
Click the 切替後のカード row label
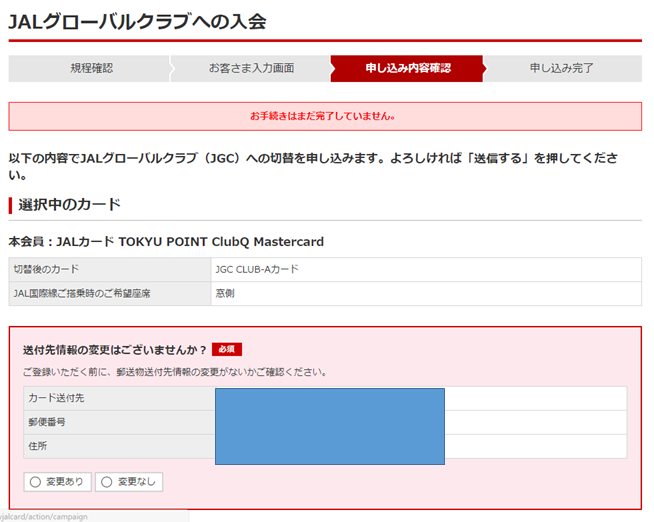[46, 269]
